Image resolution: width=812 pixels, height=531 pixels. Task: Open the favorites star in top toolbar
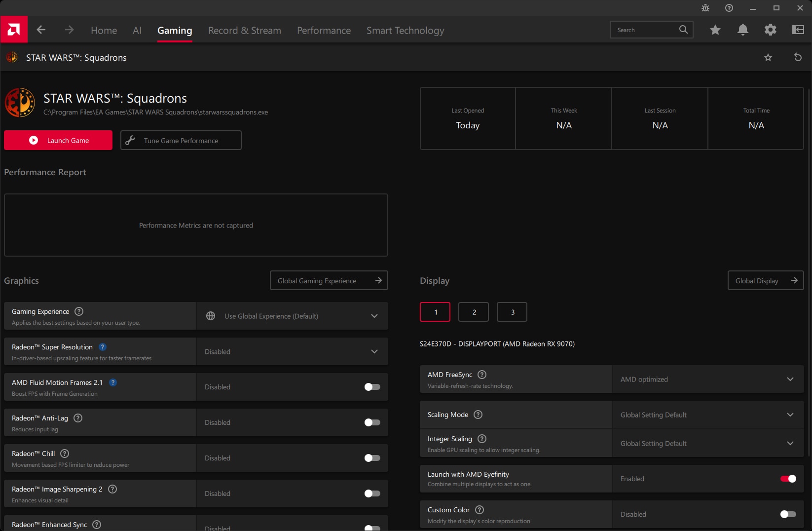(715, 30)
